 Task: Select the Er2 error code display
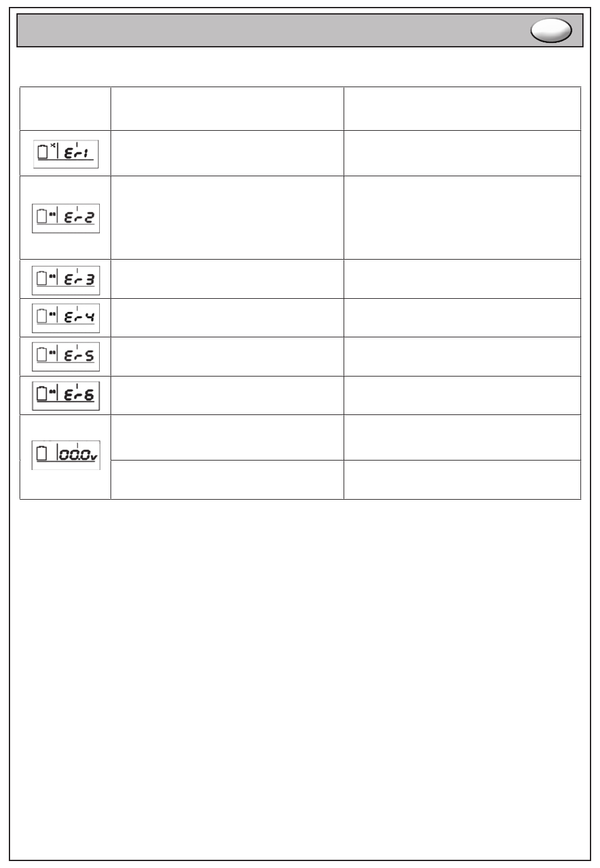[66, 218]
